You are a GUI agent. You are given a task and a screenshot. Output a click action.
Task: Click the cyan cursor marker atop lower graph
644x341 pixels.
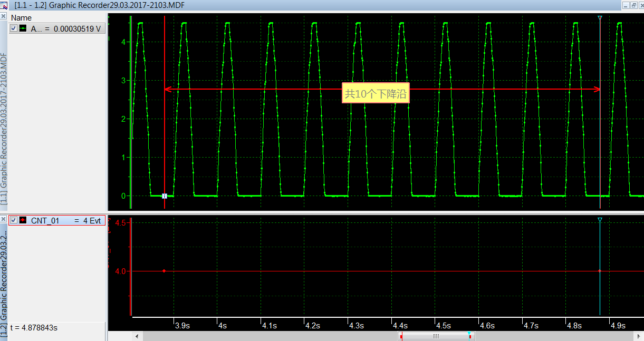click(x=600, y=219)
